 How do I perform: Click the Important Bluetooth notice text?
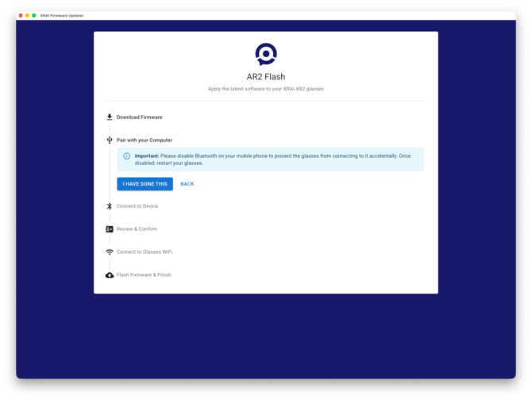272,160
